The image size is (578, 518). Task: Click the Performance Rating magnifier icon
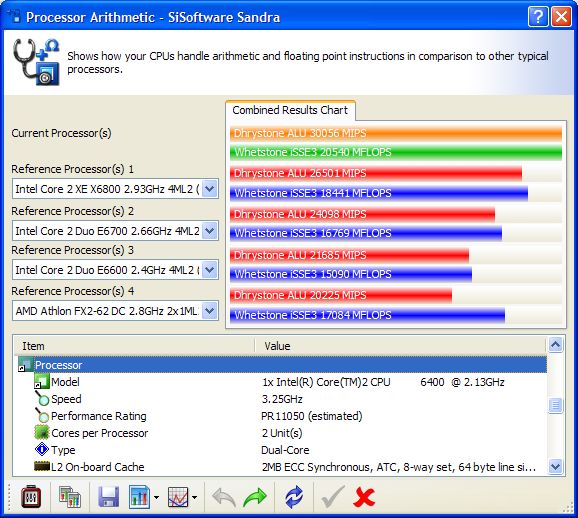(x=42, y=416)
